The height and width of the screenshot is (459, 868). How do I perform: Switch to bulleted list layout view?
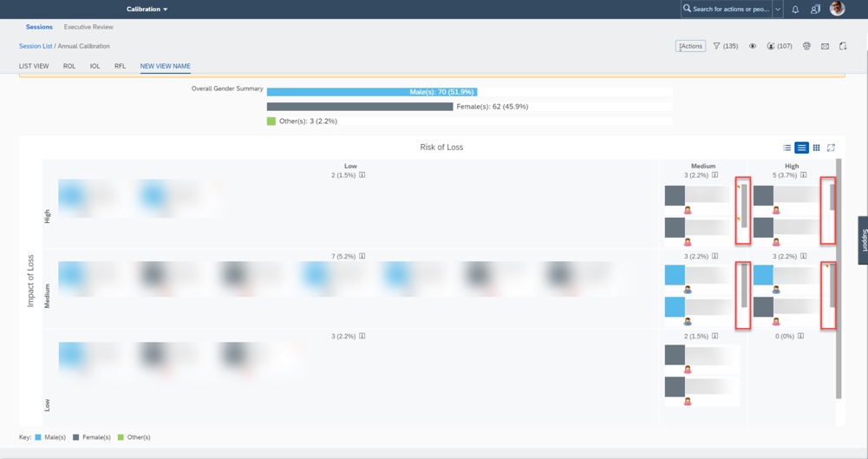[787, 148]
